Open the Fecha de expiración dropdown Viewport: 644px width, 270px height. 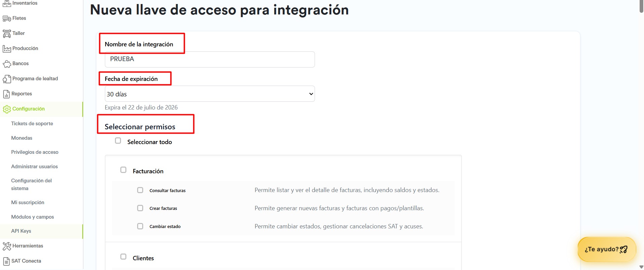[210, 94]
